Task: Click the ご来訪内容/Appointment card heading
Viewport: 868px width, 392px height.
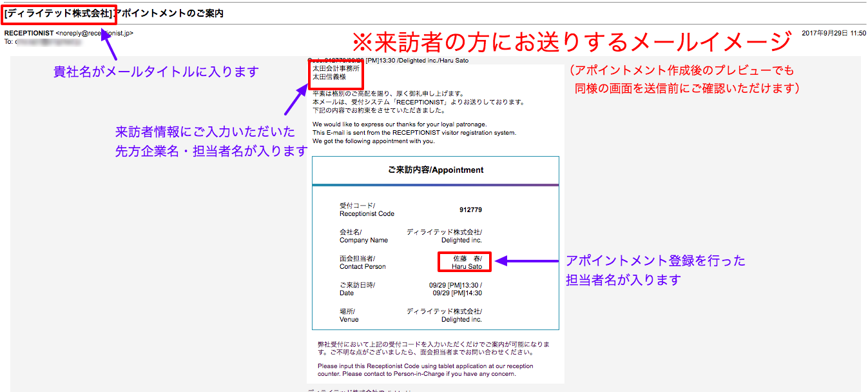Action: (436, 170)
